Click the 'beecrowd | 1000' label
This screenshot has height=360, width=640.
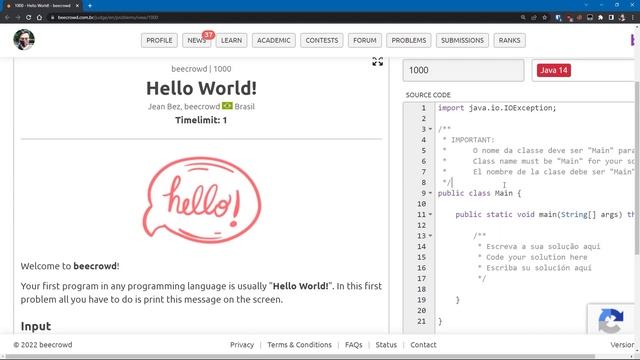201,69
